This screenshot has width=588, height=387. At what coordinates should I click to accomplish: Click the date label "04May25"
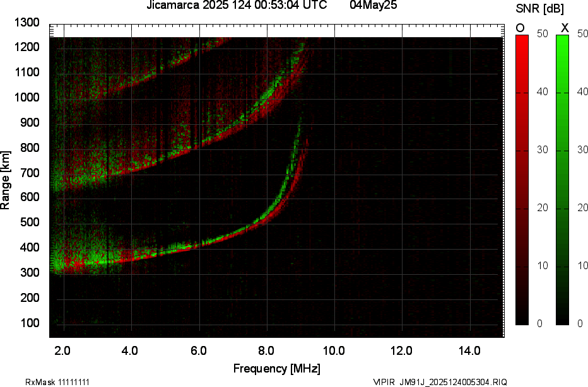[373, 5]
